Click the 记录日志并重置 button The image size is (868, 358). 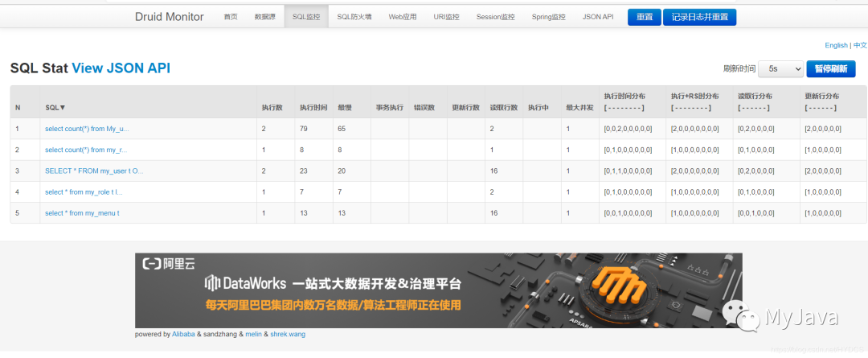coord(699,17)
